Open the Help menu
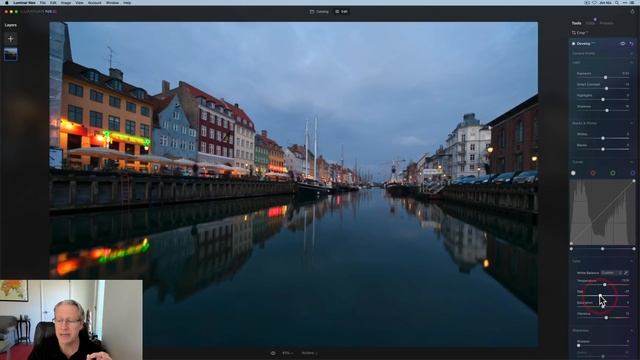Viewport: 640px width, 360px height. 127,2
